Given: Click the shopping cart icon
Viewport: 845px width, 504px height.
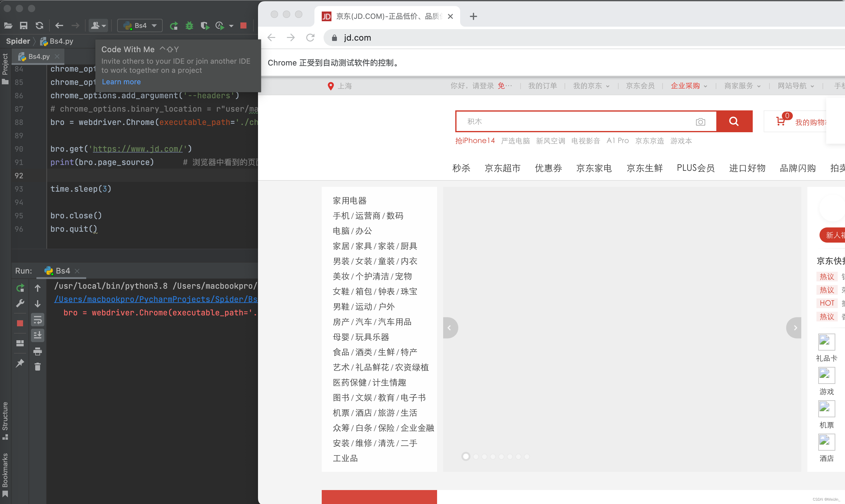Looking at the screenshot, I should (x=781, y=121).
